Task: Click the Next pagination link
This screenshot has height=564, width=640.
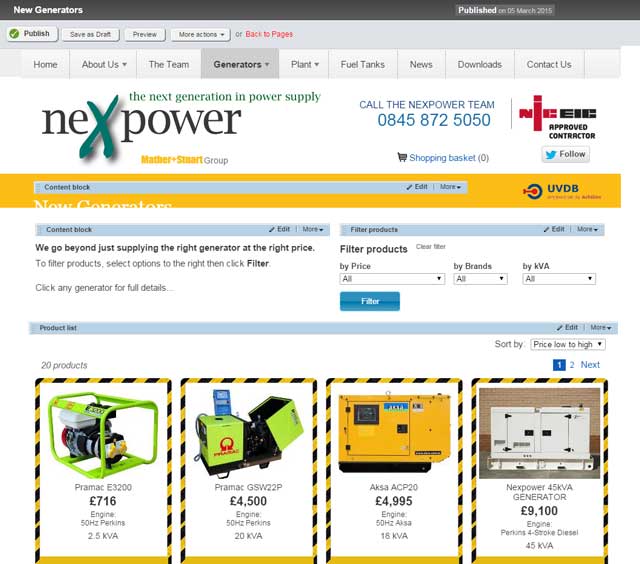Action: [590, 365]
